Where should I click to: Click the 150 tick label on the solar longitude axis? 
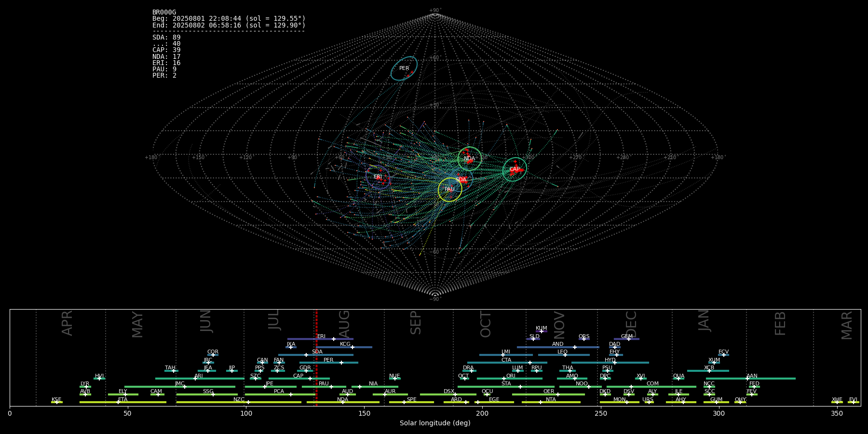click(364, 413)
